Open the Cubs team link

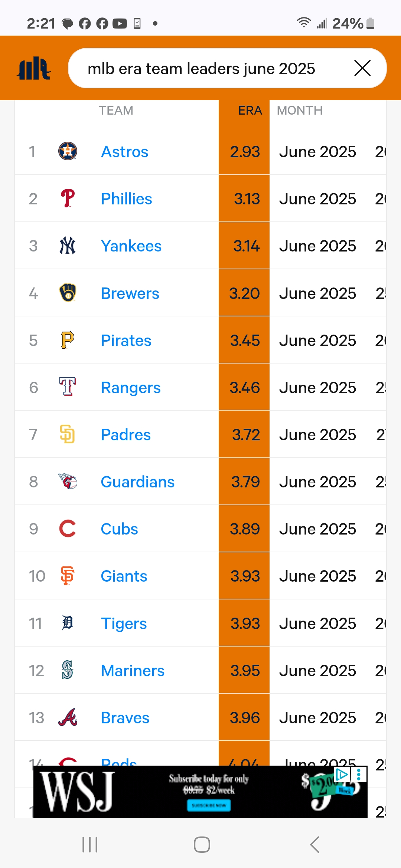pyautogui.click(x=119, y=529)
